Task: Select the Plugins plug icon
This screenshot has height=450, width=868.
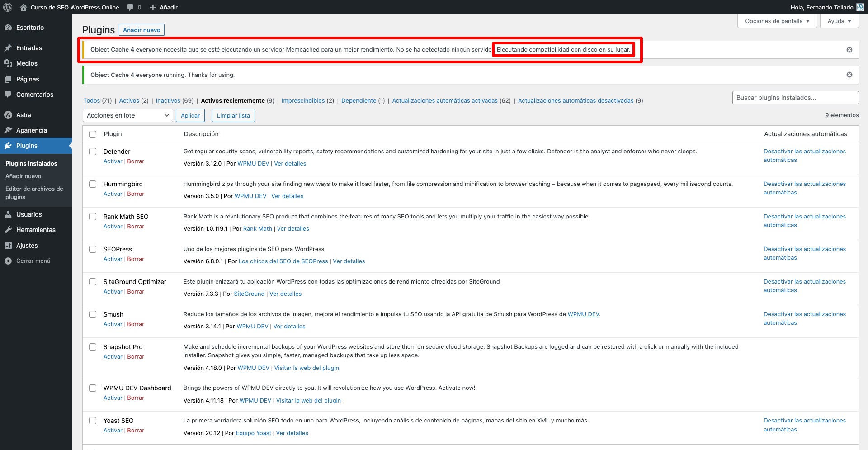Action: [x=8, y=146]
